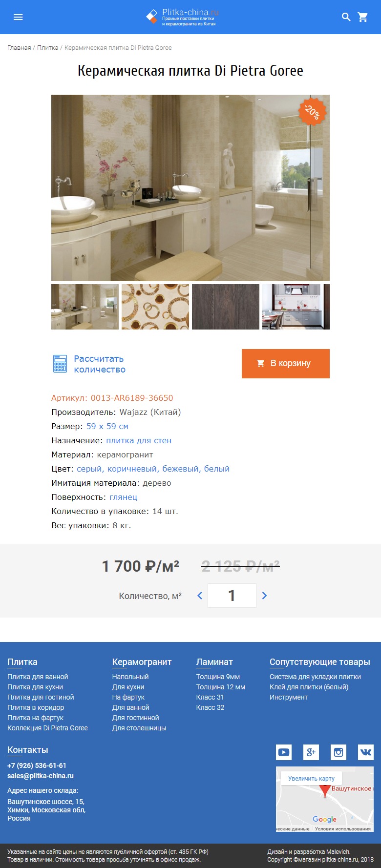Open Толщина 12 мм footer link

click(x=221, y=687)
